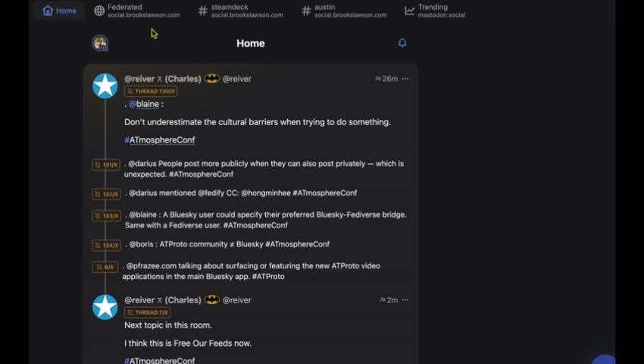Switch to the austin hashtag tab
The image size is (644, 364).
point(344,11)
